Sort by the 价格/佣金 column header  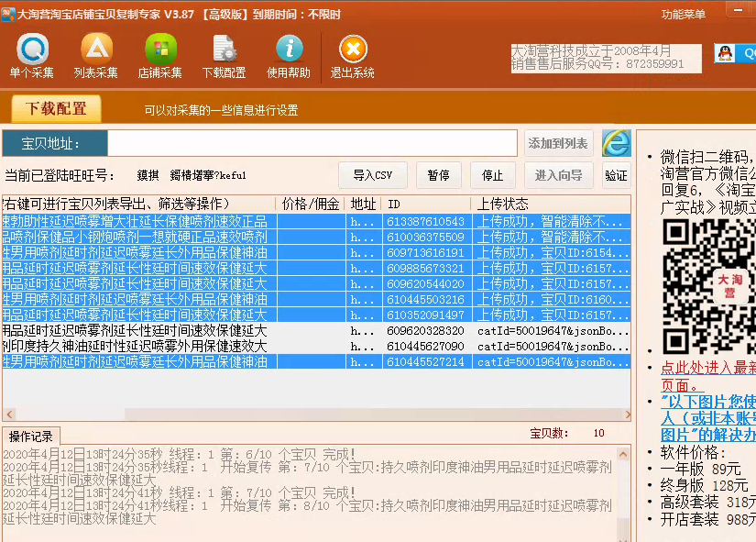[311, 205]
